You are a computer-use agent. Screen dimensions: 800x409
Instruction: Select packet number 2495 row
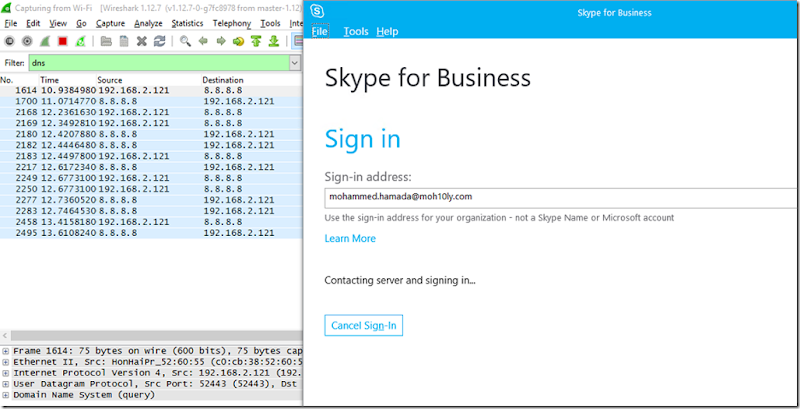tap(151, 233)
